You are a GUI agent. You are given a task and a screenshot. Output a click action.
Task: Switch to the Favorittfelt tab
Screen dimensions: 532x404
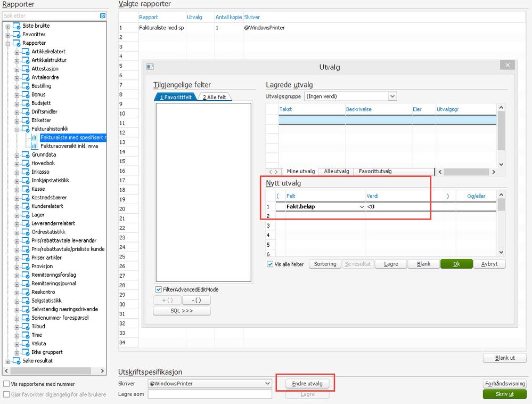coord(176,97)
